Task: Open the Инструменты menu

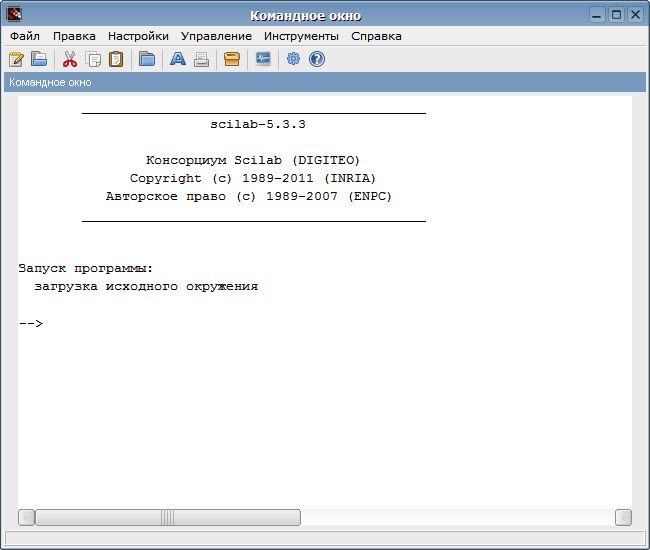Action: 301,36
